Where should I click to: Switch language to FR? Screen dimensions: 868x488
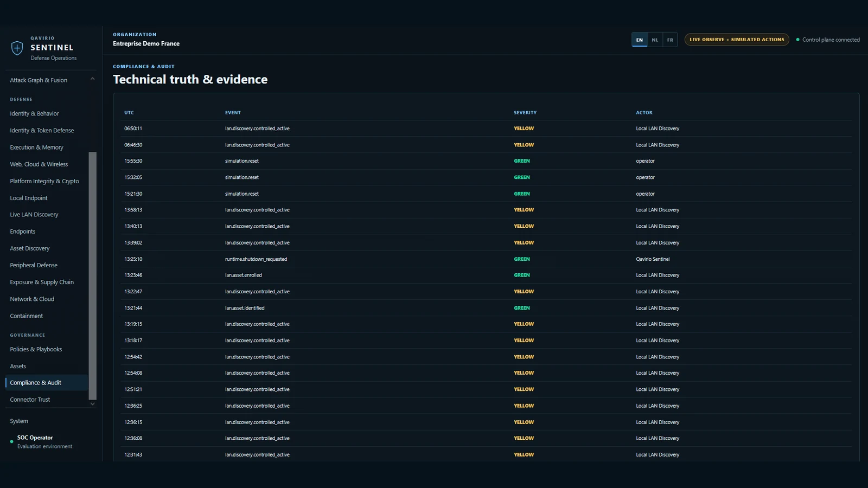(x=670, y=40)
